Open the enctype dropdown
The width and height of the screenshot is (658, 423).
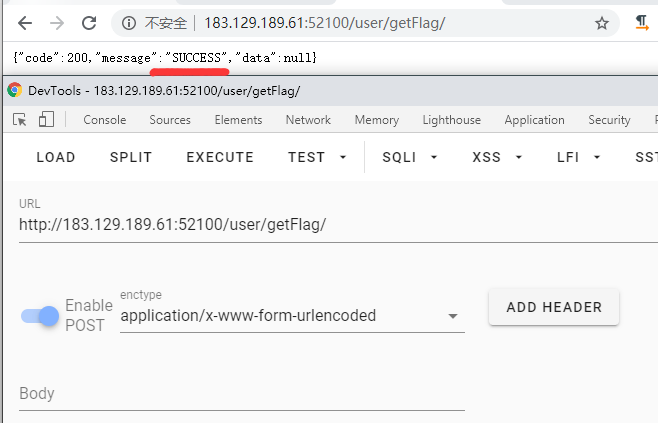click(291, 316)
